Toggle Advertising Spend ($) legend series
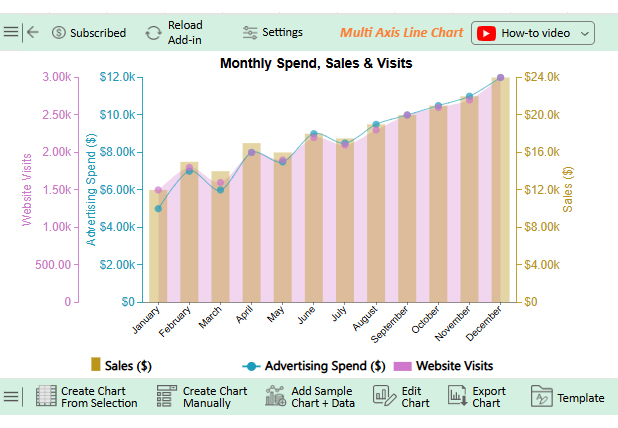 pyautogui.click(x=315, y=365)
